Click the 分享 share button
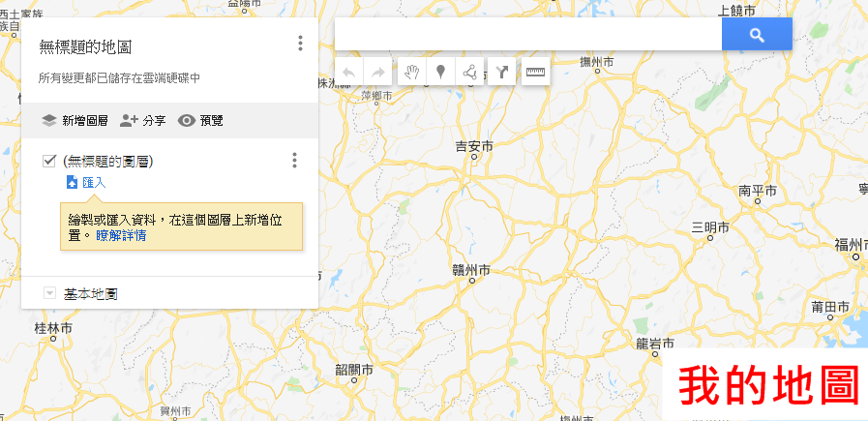Screen dimensions: 868x421 (143, 121)
